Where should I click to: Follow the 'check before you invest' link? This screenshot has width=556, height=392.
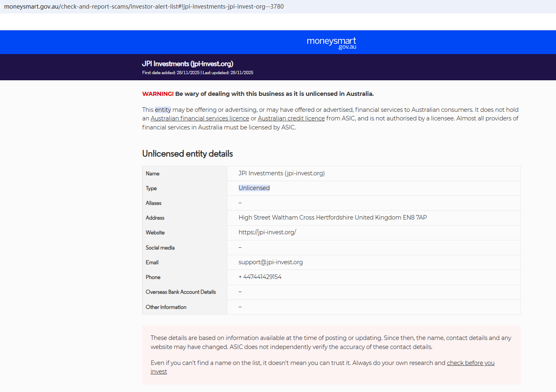pyautogui.click(x=470, y=363)
